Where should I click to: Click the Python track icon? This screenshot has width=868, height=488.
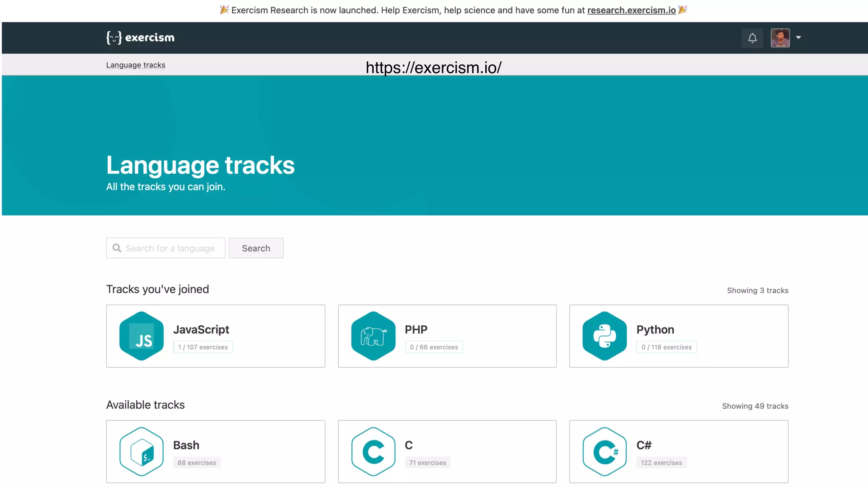604,336
